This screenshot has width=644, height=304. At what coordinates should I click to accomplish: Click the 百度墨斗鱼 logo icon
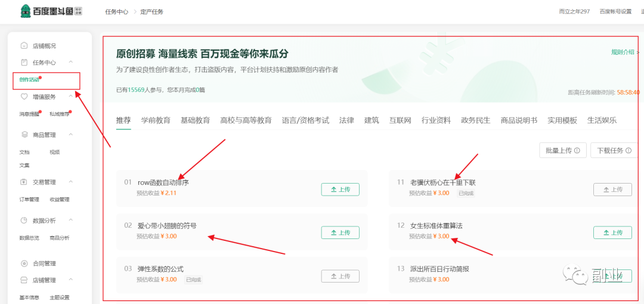[26, 11]
